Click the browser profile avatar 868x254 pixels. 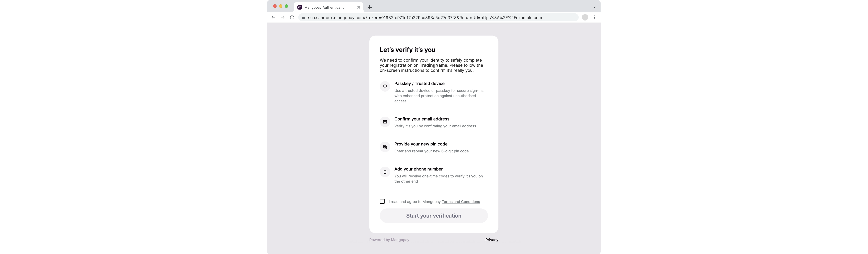[x=585, y=17]
